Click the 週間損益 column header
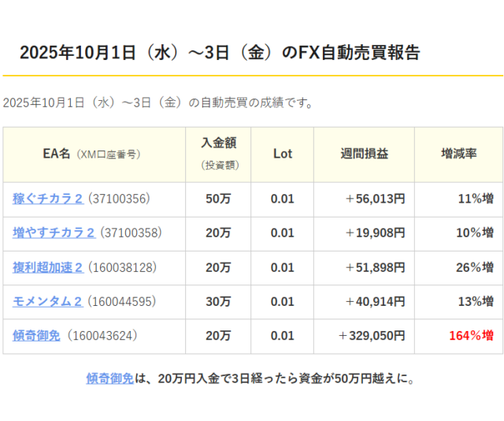This screenshot has height=421, width=504. pos(364,154)
